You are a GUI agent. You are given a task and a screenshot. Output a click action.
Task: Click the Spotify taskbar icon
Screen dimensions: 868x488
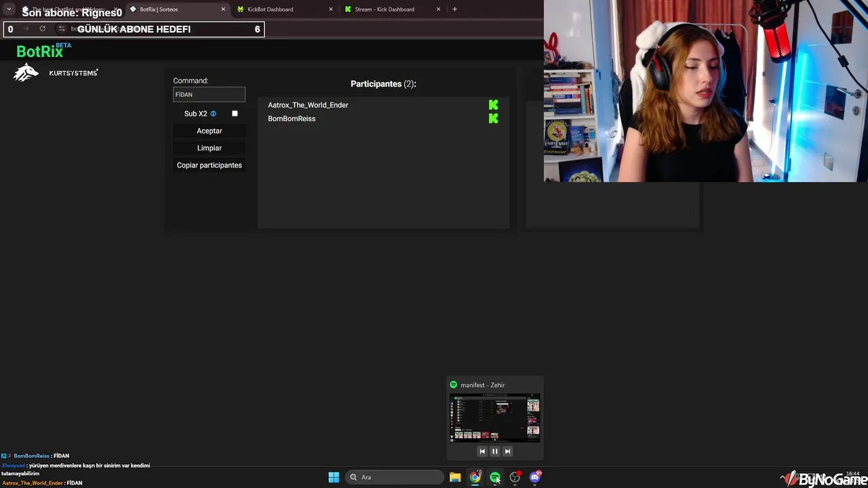coord(495,477)
